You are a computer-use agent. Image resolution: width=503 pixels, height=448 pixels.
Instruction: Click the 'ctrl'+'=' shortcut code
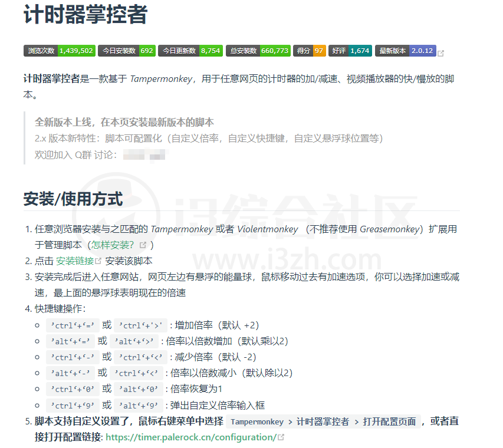(73, 325)
